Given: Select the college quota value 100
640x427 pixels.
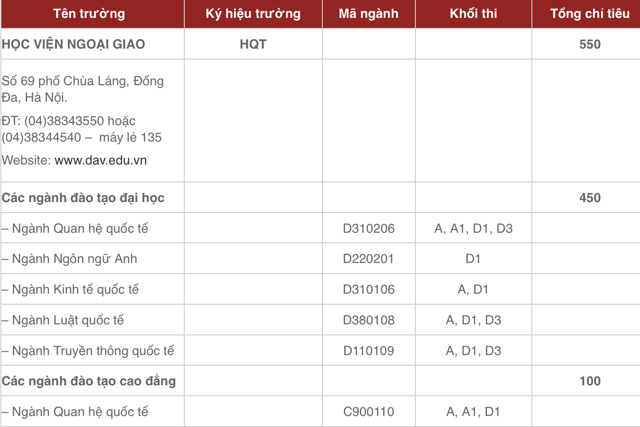Looking at the screenshot, I should (589, 381).
